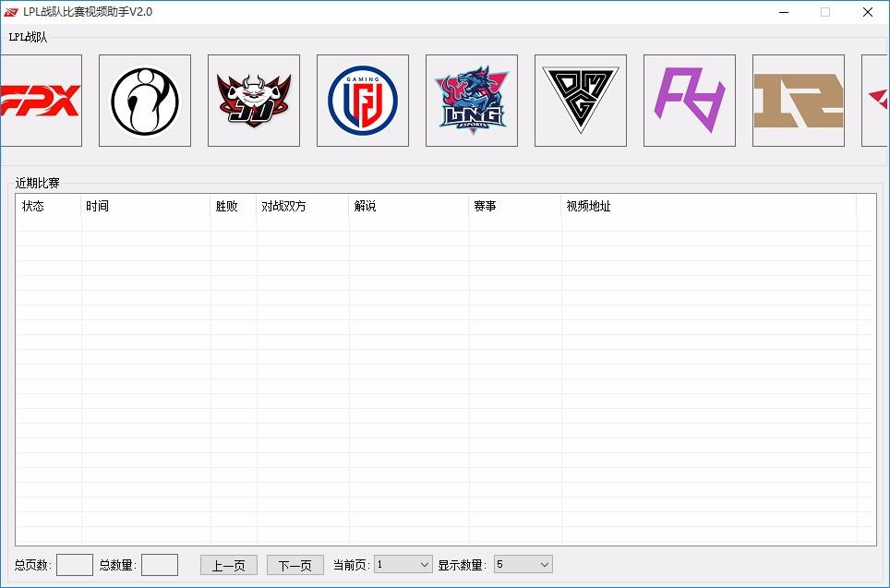The image size is (890, 588).
Task: Choose the OMG team logo
Action: coord(581,101)
